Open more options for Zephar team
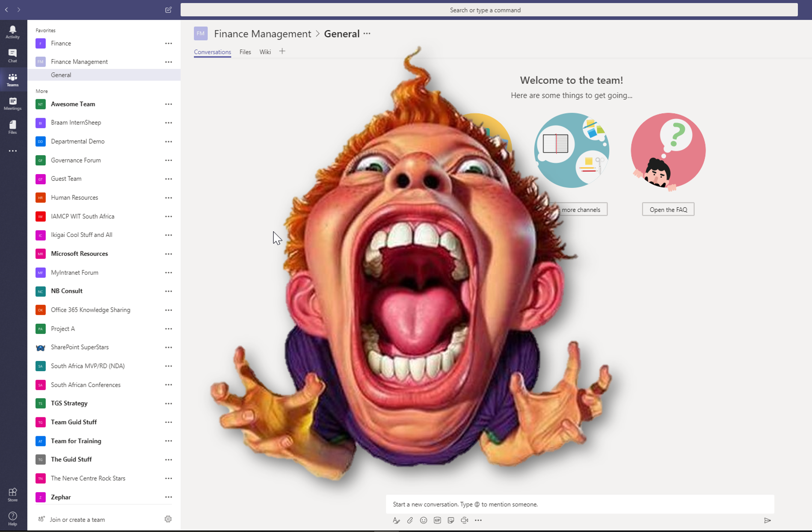812x532 pixels. click(169, 497)
